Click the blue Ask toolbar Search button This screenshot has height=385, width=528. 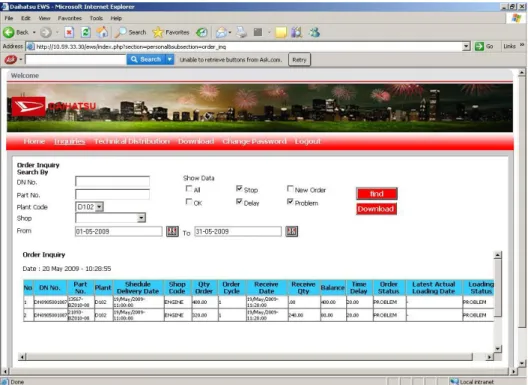point(146,60)
